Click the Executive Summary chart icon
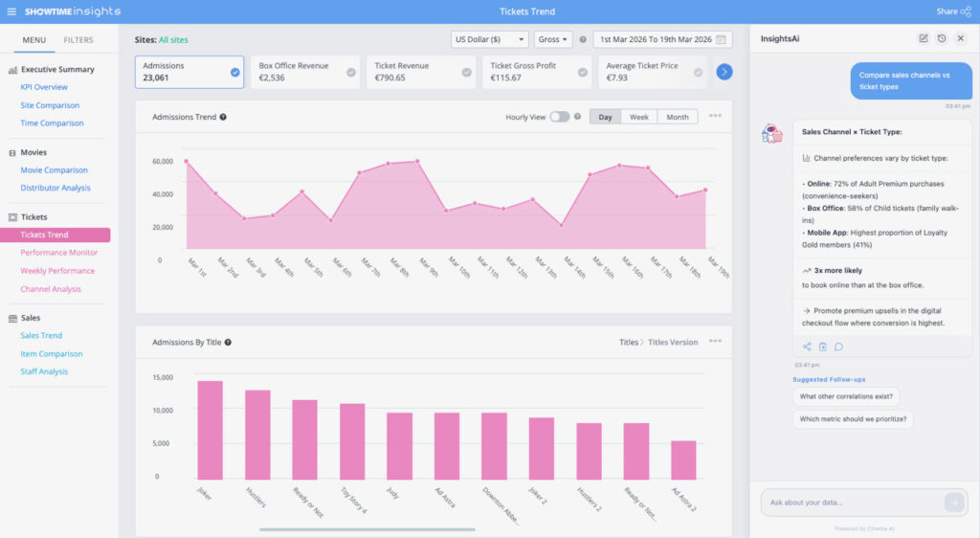This screenshot has width=980, height=538. tap(12, 70)
